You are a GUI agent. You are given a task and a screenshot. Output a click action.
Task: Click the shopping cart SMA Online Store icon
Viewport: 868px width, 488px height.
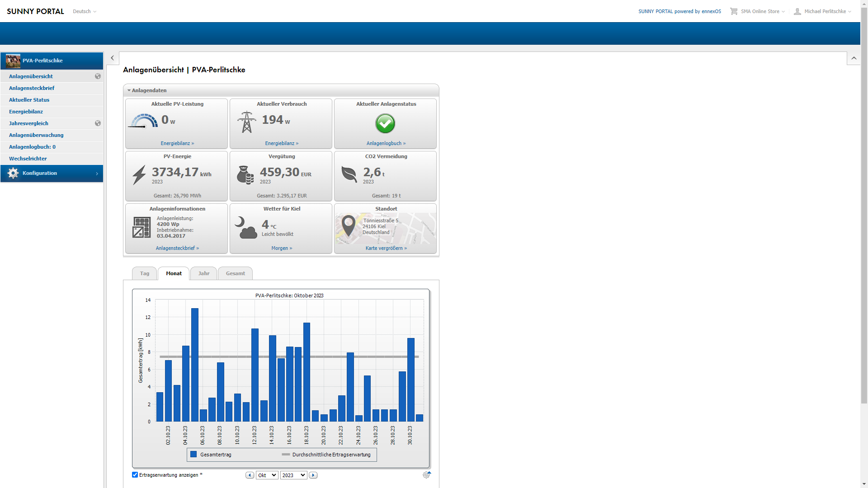click(x=733, y=11)
